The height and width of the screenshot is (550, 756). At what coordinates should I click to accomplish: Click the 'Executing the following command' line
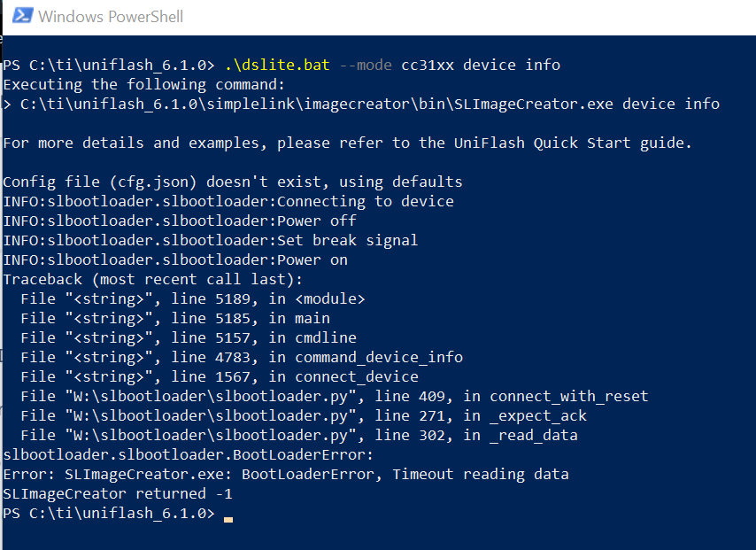point(143,84)
